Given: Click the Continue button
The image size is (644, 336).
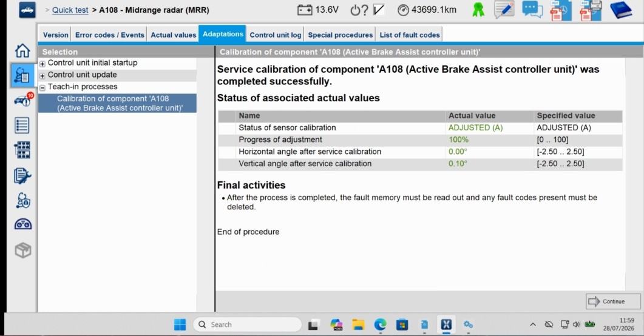Looking at the screenshot, I should [613, 301].
